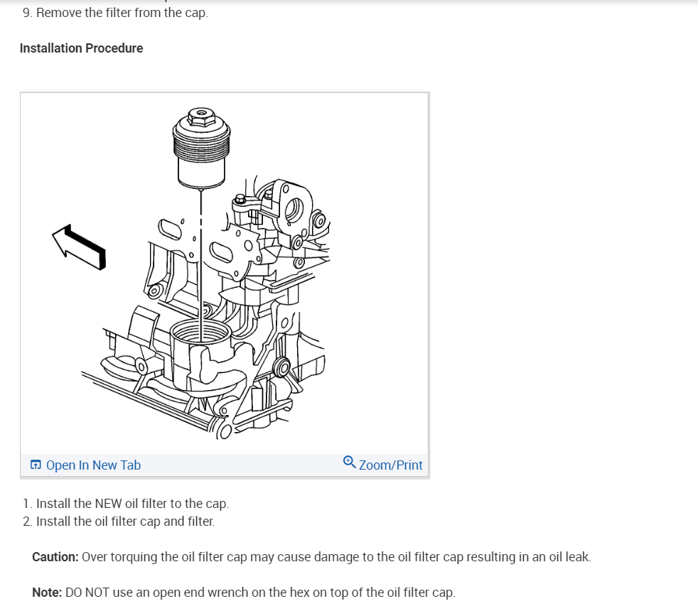698x616 pixels.
Task: Click the Installation Procedure heading
Action: pyautogui.click(x=82, y=48)
